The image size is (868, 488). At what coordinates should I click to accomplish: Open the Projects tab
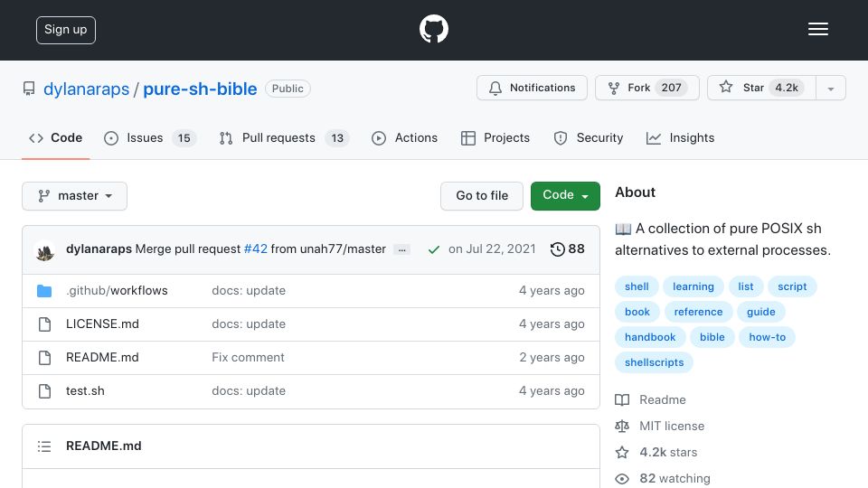[495, 137]
